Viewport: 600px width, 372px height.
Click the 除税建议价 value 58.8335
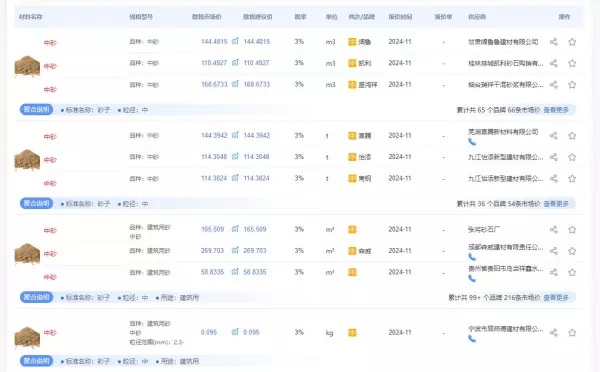click(255, 272)
